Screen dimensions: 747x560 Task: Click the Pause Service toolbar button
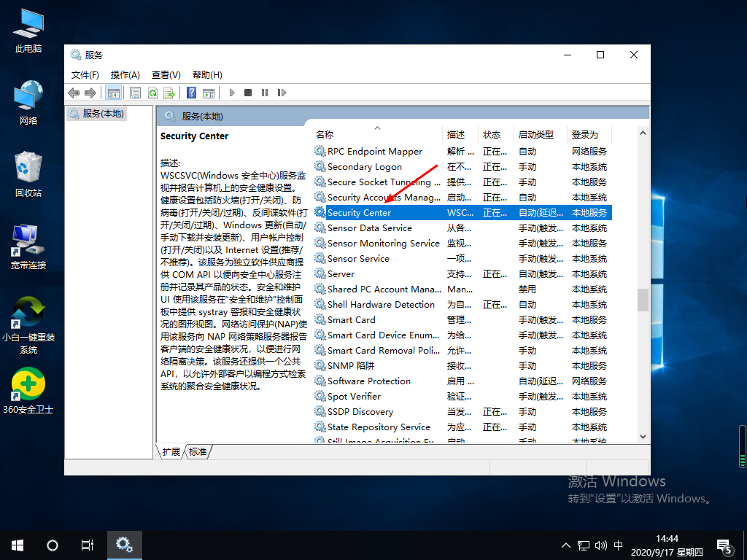264,93
